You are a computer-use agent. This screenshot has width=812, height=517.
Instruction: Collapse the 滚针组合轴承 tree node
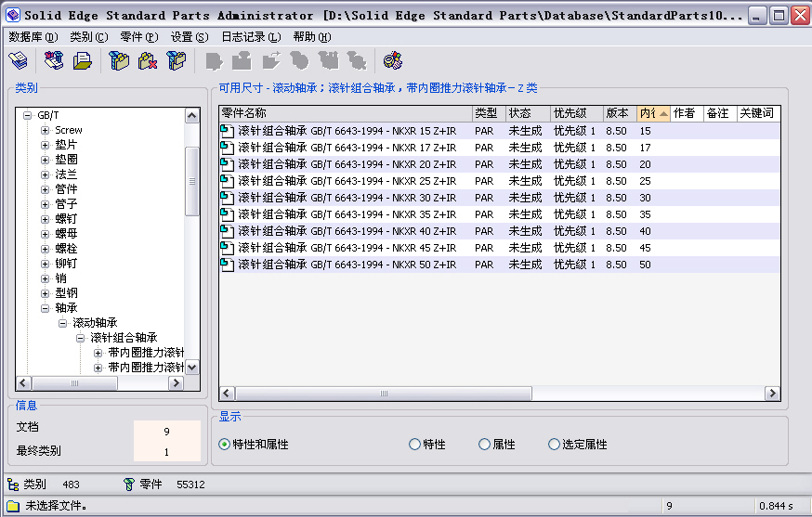(80, 339)
